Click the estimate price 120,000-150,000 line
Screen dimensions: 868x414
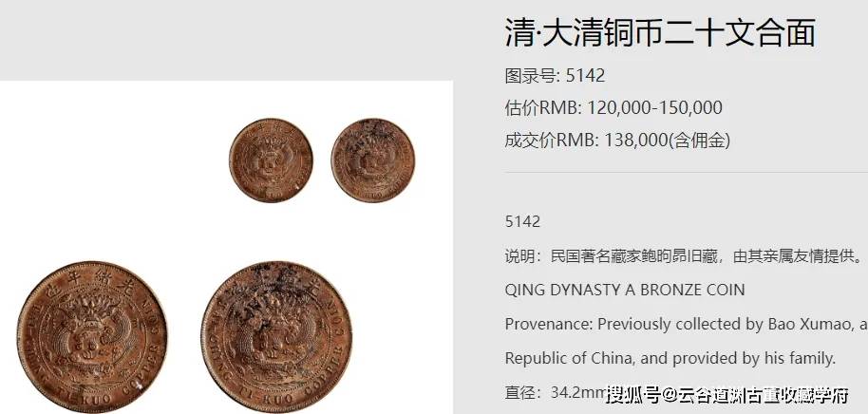pos(613,107)
